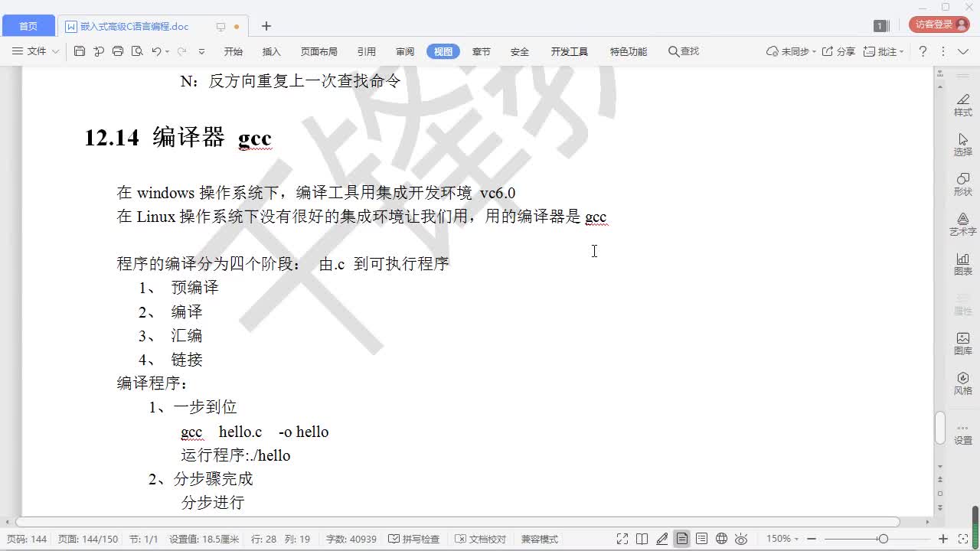Open the 页面布局 ribbon tab
Screen dimensions: 980x551
pyautogui.click(x=319, y=51)
